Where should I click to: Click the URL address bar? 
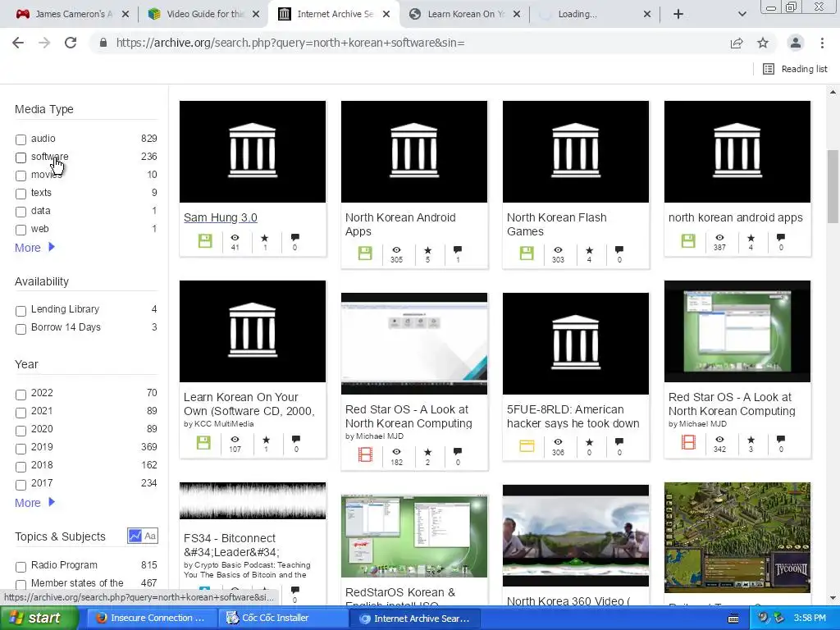pos(407,43)
